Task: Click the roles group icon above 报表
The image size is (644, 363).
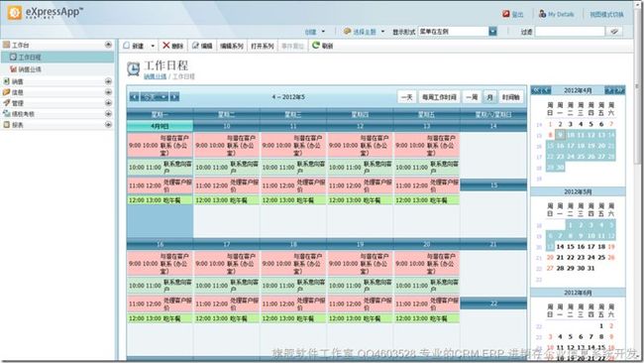Action: coord(6,113)
